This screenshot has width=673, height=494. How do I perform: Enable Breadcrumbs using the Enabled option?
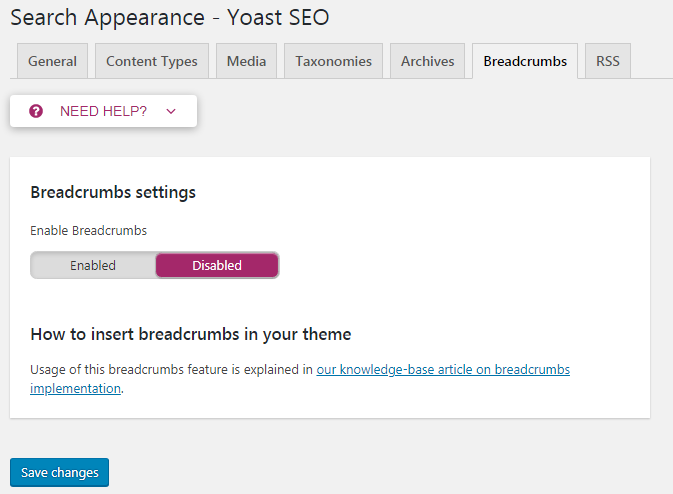(x=93, y=265)
